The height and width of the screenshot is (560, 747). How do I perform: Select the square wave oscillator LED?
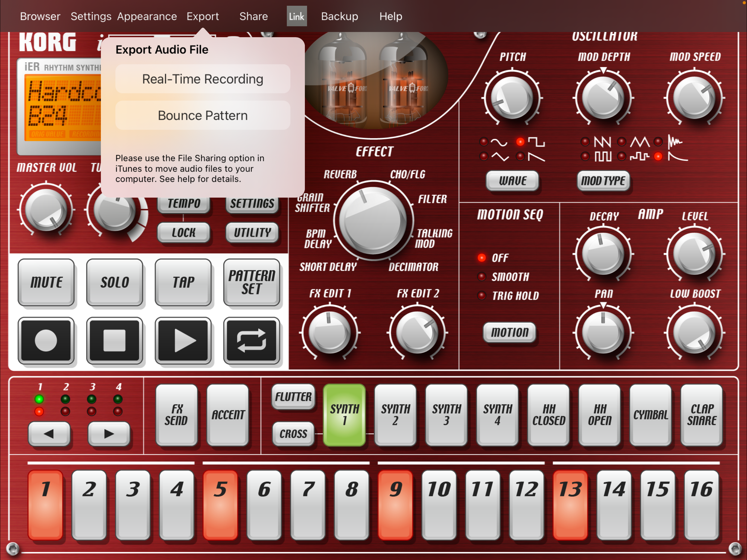[x=520, y=142]
